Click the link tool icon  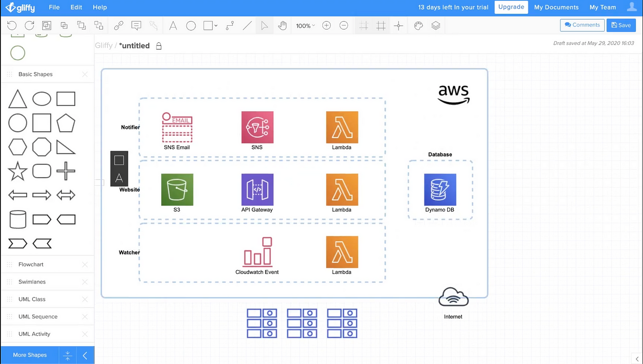click(118, 26)
